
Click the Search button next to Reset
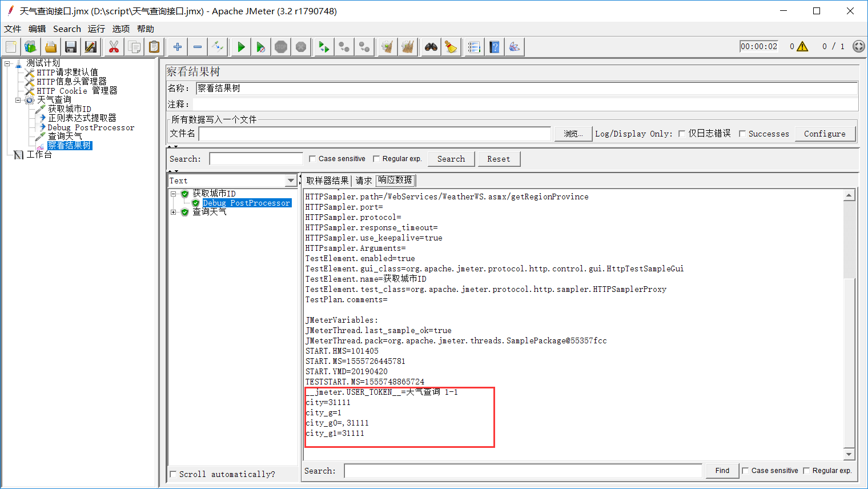(x=451, y=159)
